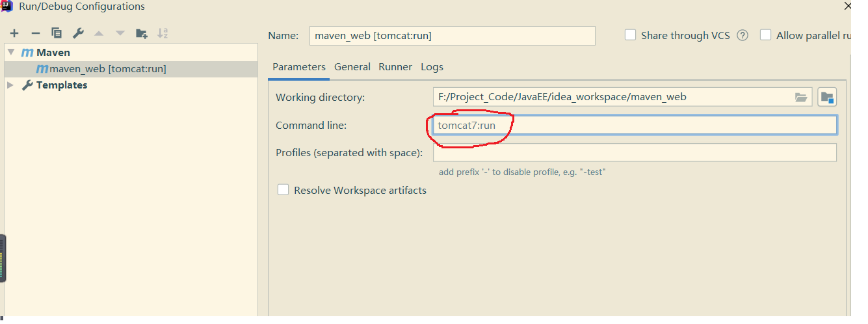The image size is (868, 324).
Task: Click the 'Working directory:' label
Action: (320, 98)
